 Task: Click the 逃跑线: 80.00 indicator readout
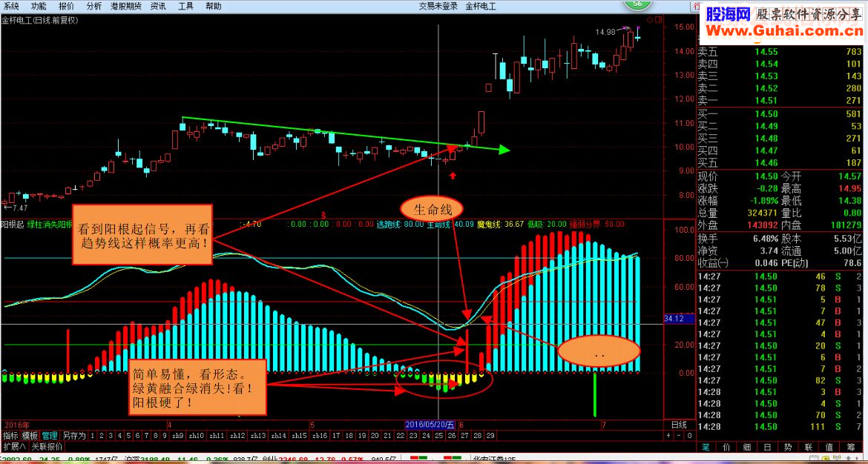point(400,225)
